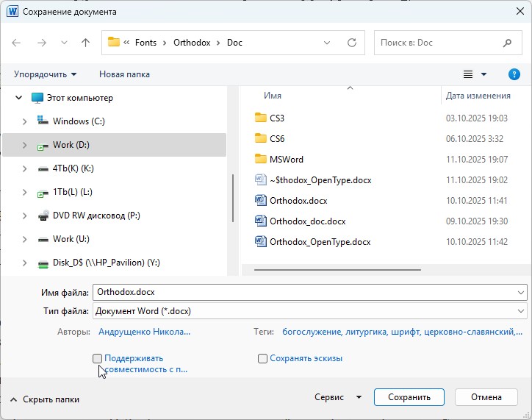The width and height of the screenshot is (532, 420).
Task: Expand the Windows (C:) drive node
Action: pyautogui.click(x=24, y=121)
